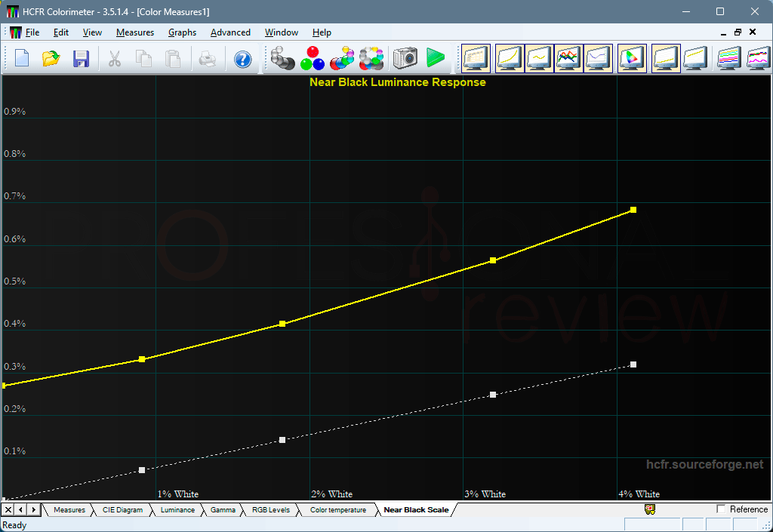The height and width of the screenshot is (532, 773).
Task: Switch to the Gamma tab
Action: [x=223, y=510]
